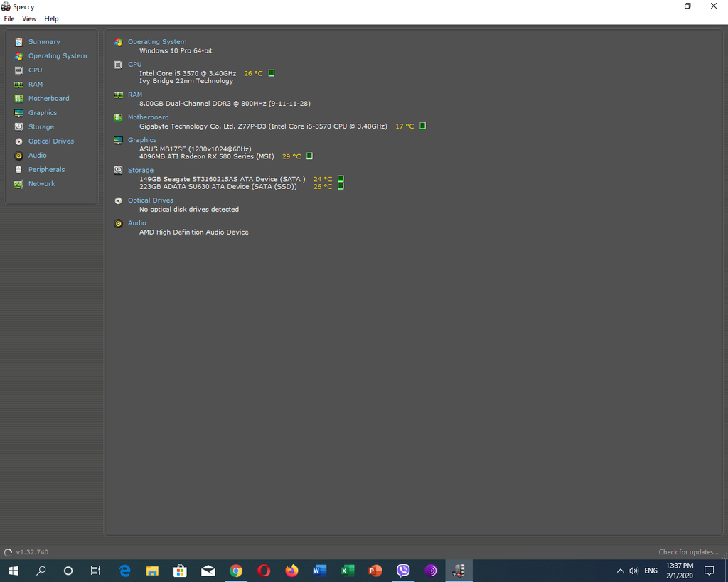The height and width of the screenshot is (582, 728).
Task: Open the Graphics heading link in main panel
Action: [142, 140]
